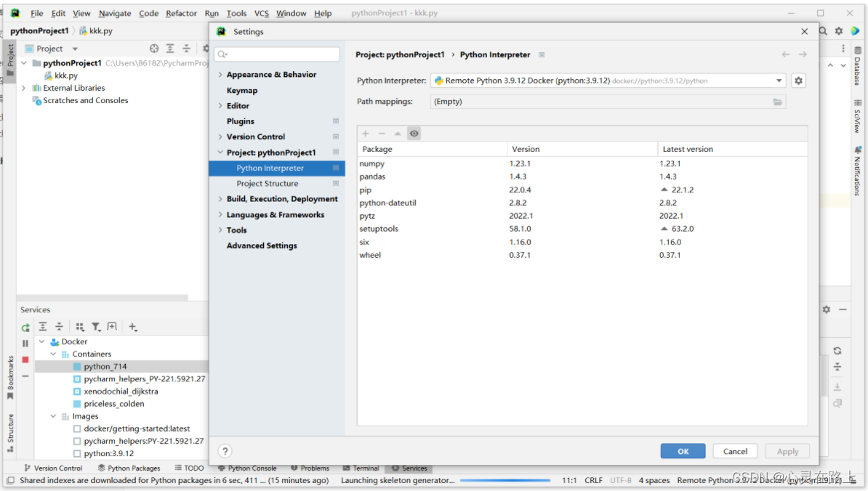Viewport: 868px width, 491px height.
Task: Select Project Structure settings page
Action: pos(268,184)
